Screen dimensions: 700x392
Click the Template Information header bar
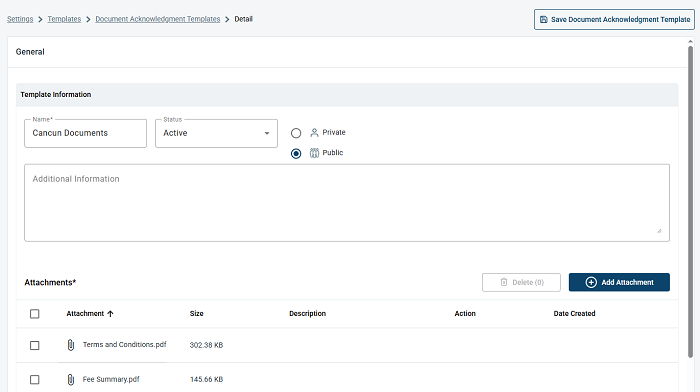point(347,95)
